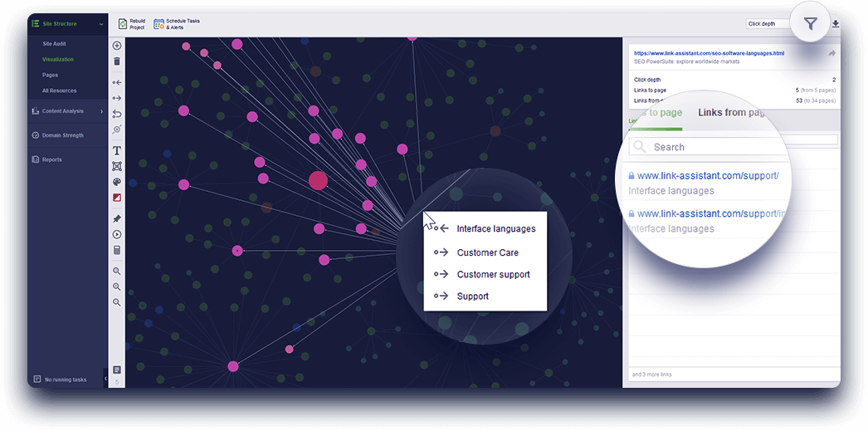The image size is (868, 431).
Task: Click the play circle toolbar icon
Action: click(117, 235)
